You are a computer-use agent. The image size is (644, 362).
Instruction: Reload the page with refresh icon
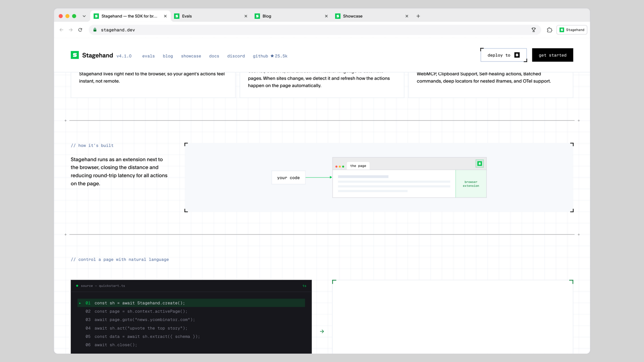[x=80, y=30]
